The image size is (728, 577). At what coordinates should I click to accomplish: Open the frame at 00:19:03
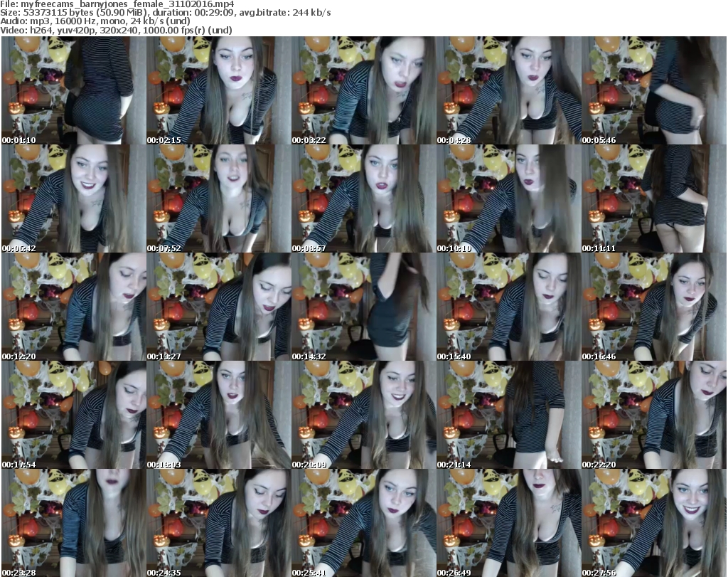point(218,415)
